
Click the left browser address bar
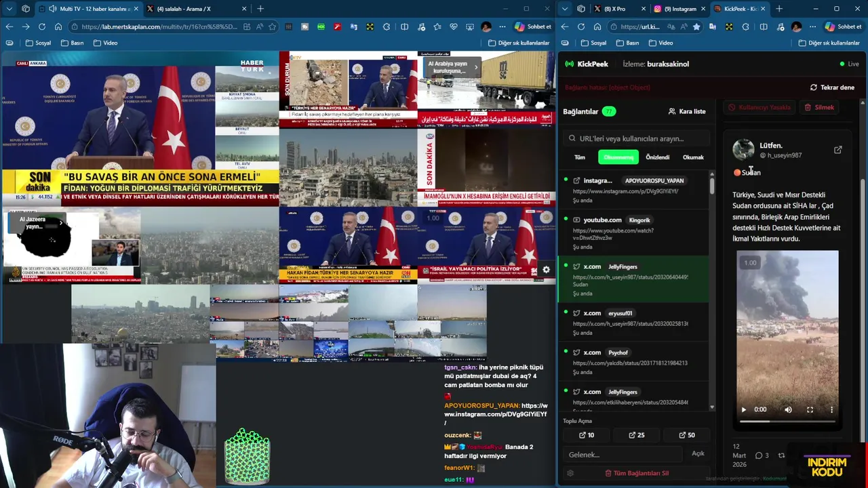[x=160, y=26]
